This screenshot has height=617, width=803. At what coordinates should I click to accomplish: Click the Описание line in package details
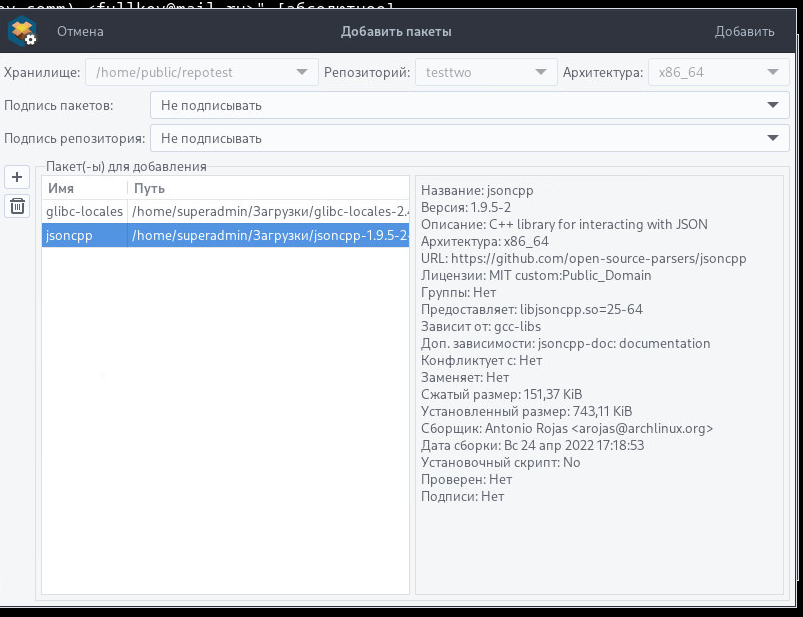(566, 224)
